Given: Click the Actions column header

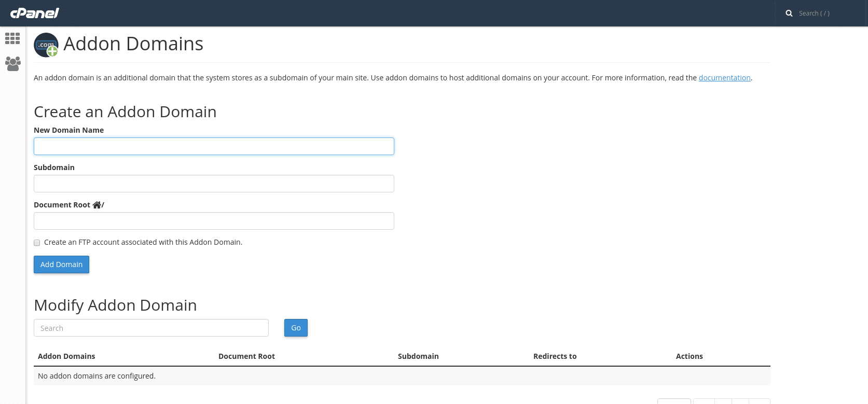Looking at the screenshot, I should click(x=689, y=356).
